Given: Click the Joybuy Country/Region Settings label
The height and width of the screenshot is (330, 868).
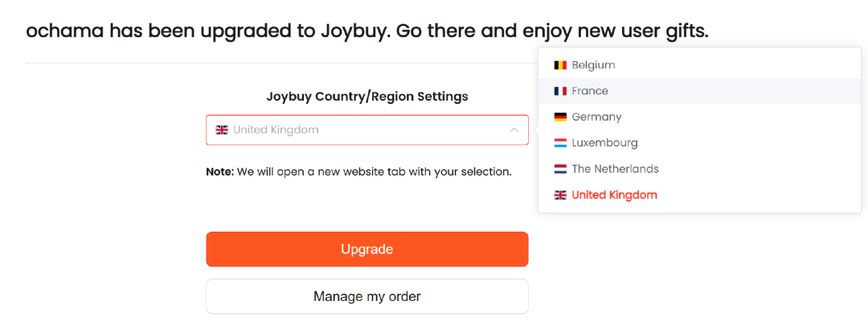Looking at the screenshot, I should click(x=367, y=97).
